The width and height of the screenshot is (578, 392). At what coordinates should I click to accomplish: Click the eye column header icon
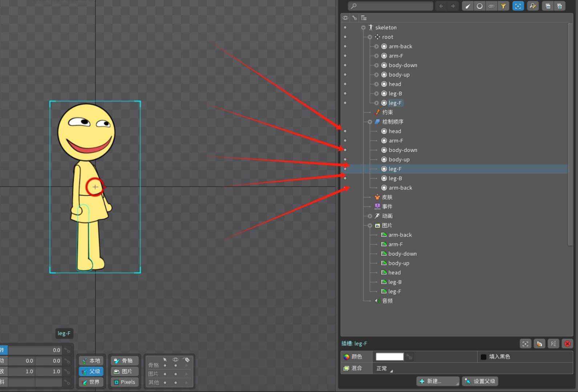tap(345, 18)
